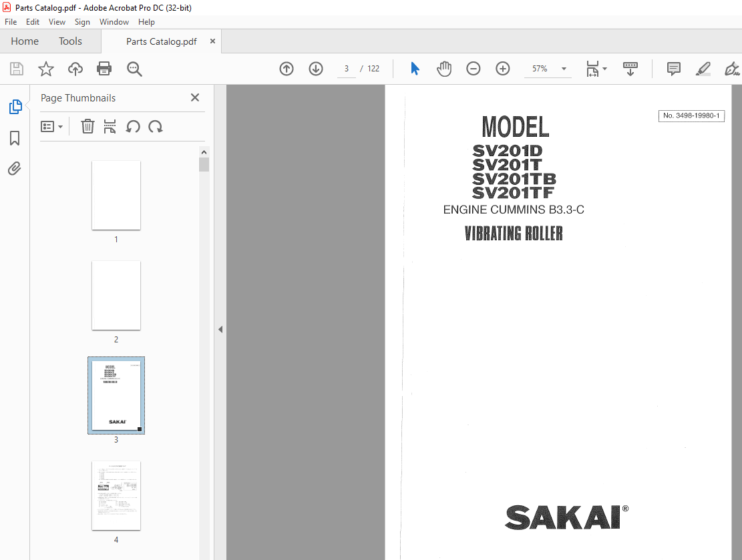Click the MODEL heading text
The height and width of the screenshot is (560, 742).
pyautogui.click(x=516, y=127)
